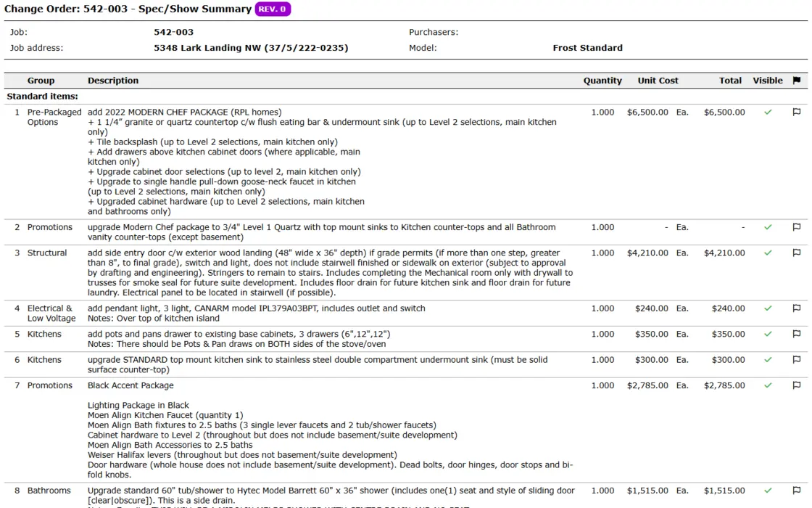Select the Unit Cost column header
This screenshot has height=508, width=812.
coord(658,81)
